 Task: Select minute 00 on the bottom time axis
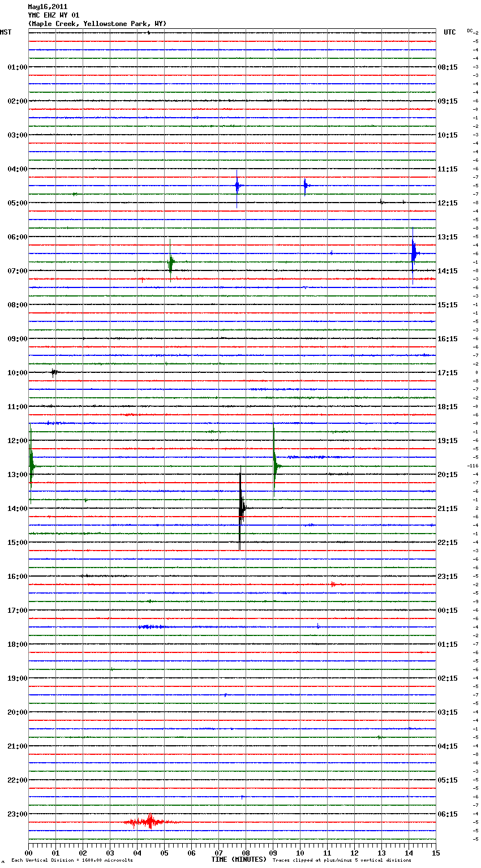[29, 853]
